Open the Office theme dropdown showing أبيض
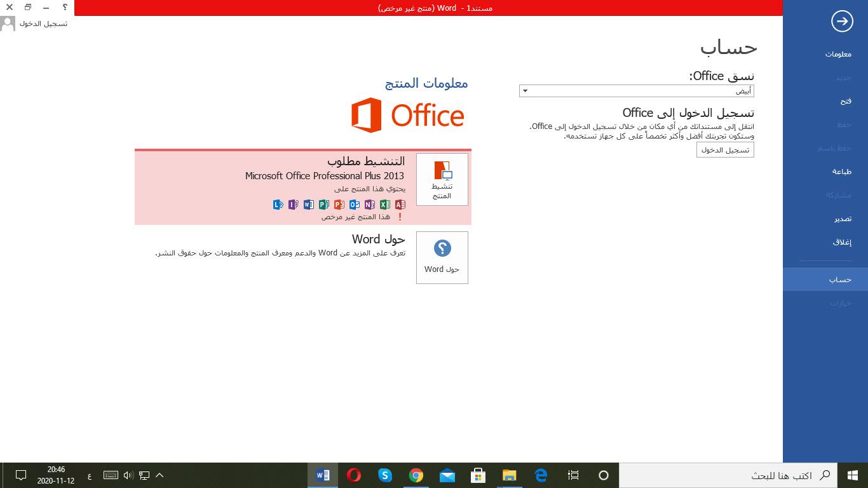The image size is (868, 488). (x=637, y=91)
